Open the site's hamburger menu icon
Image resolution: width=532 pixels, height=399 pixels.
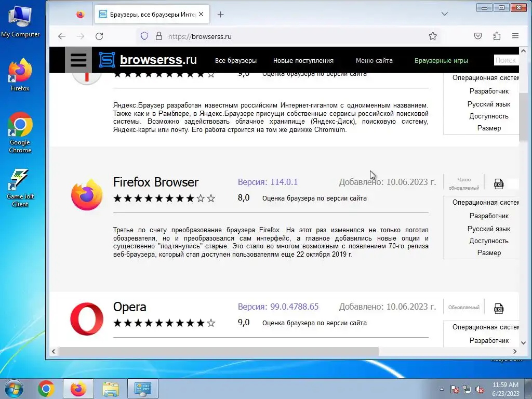78,60
